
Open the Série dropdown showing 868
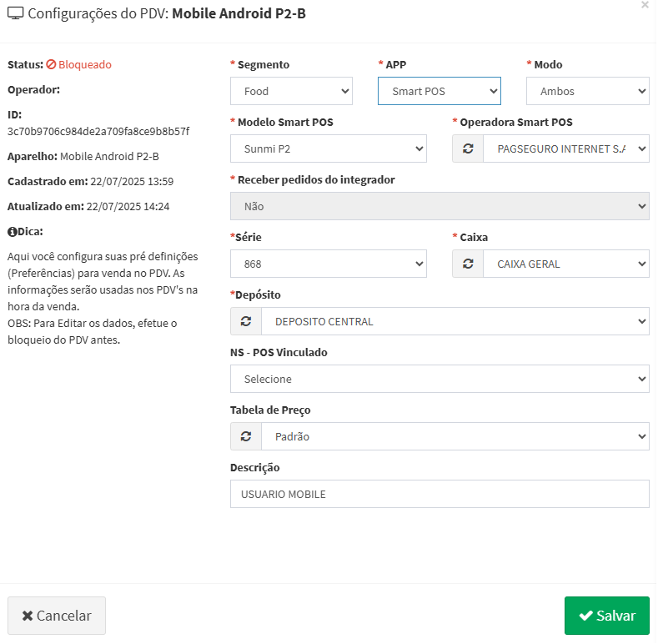click(328, 264)
